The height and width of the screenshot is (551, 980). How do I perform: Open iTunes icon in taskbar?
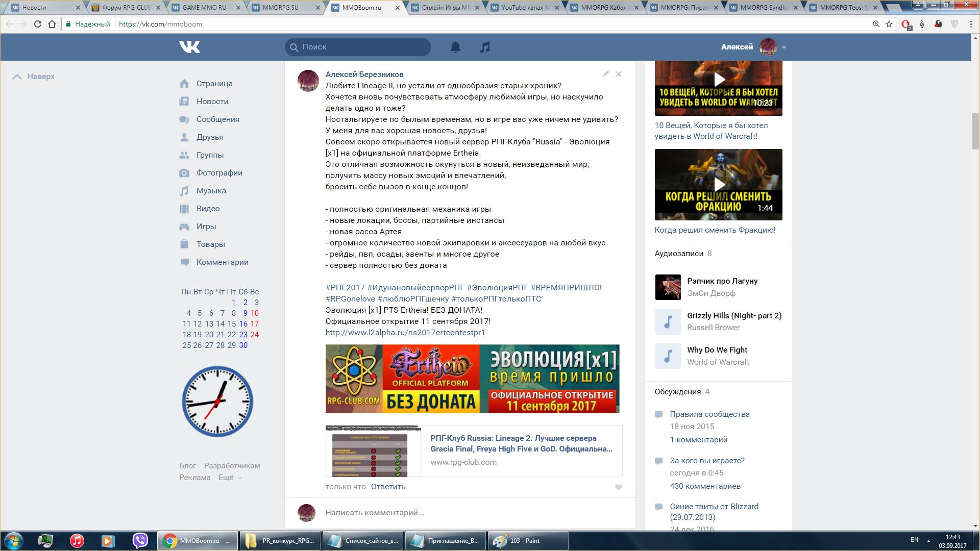click(77, 541)
